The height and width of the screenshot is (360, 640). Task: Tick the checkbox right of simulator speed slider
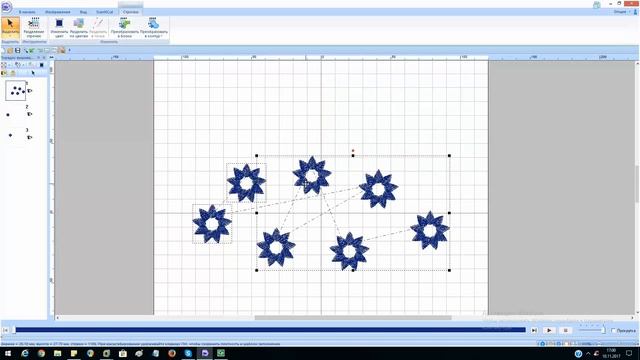(x=613, y=330)
